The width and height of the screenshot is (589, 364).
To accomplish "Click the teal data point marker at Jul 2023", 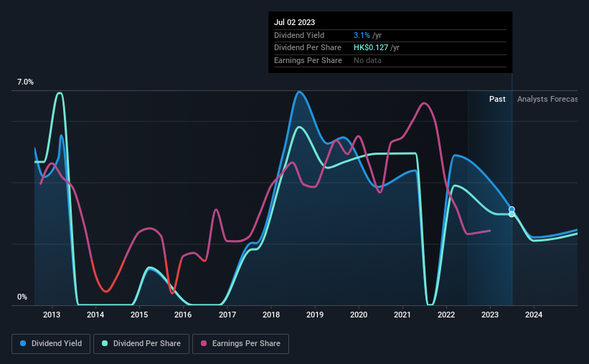I will click(x=512, y=214).
